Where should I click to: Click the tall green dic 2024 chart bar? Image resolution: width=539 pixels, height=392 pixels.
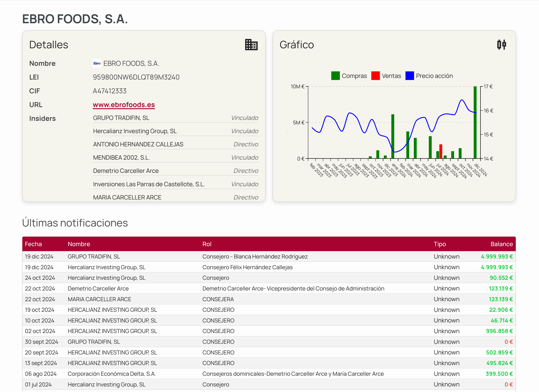click(x=475, y=122)
